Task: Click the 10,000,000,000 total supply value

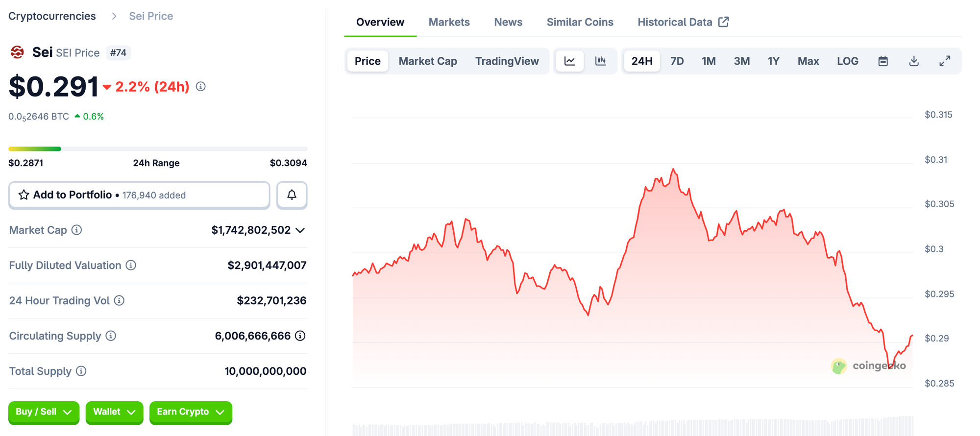Action: [266, 371]
